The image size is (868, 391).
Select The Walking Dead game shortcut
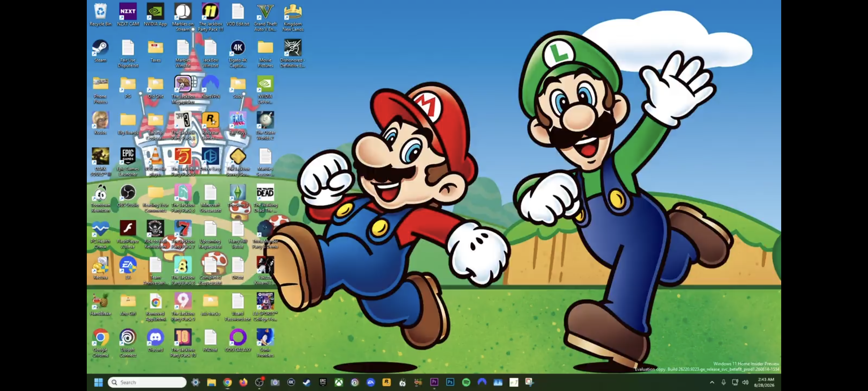tap(265, 198)
